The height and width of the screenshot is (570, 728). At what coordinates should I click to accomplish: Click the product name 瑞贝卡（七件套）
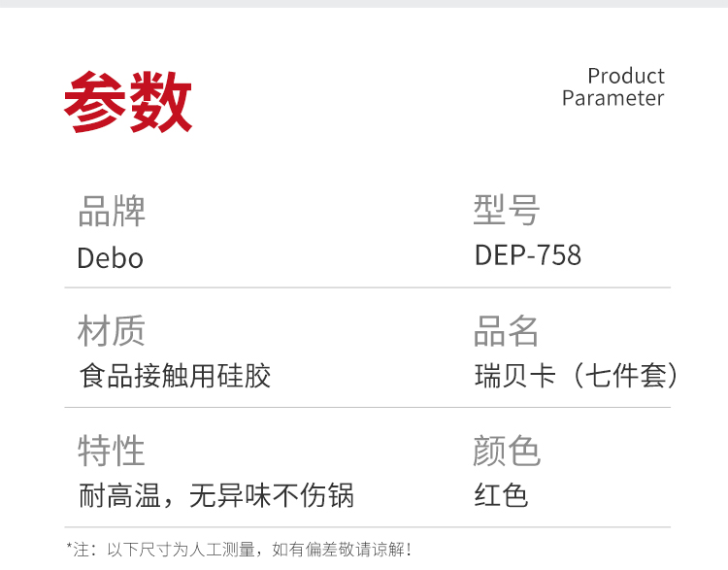(x=577, y=376)
